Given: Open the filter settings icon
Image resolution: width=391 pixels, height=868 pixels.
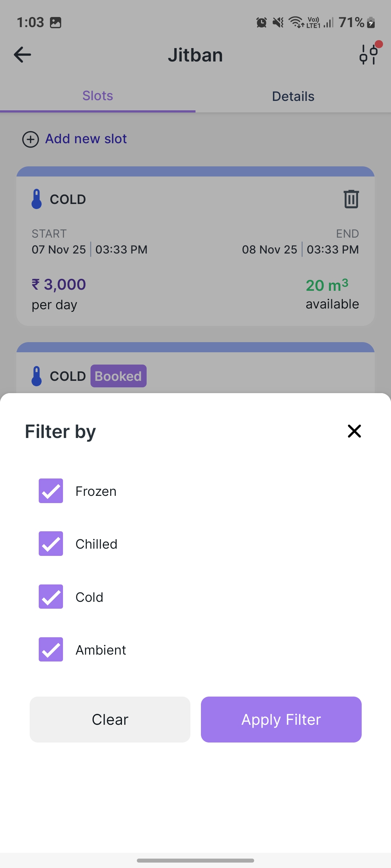Looking at the screenshot, I should point(369,54).
